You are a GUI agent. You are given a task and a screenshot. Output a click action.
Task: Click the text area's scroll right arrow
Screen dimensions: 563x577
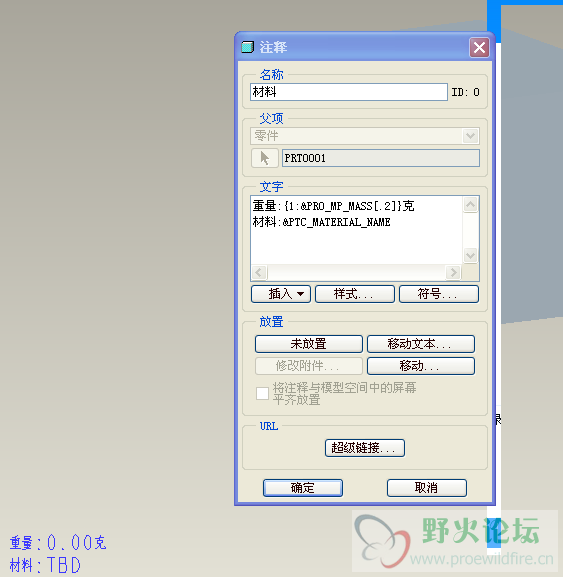453,273
